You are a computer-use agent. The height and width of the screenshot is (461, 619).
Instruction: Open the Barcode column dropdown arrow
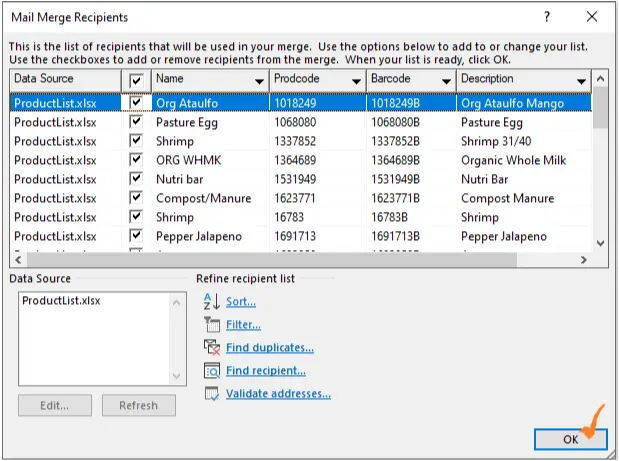click(446, 82)
